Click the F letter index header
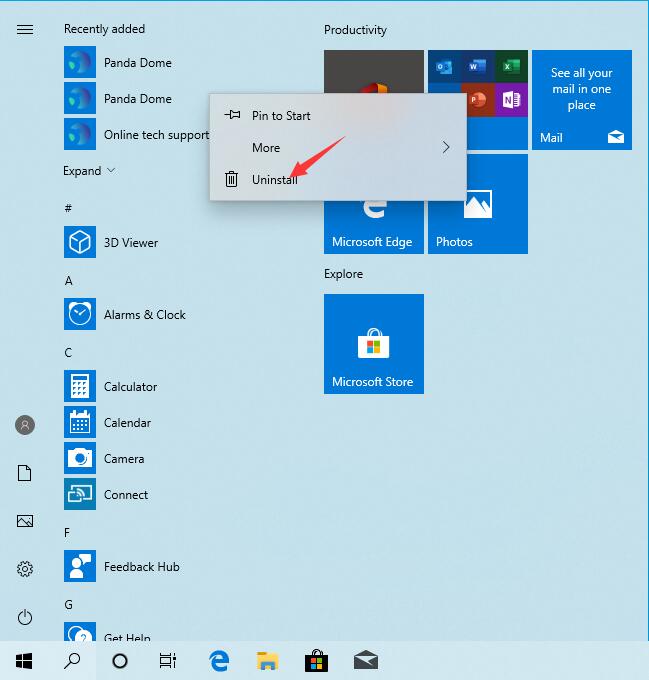This screenshot has width=649, height=680. (67, 533)
